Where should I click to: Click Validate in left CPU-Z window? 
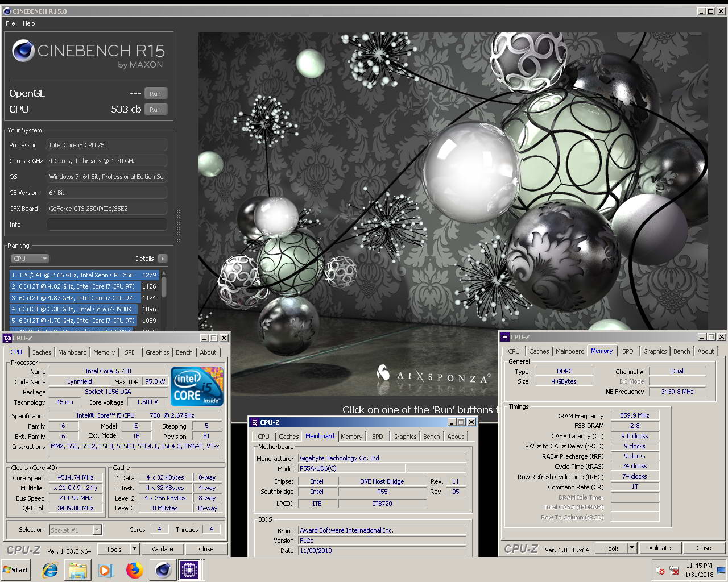[162, 549]
